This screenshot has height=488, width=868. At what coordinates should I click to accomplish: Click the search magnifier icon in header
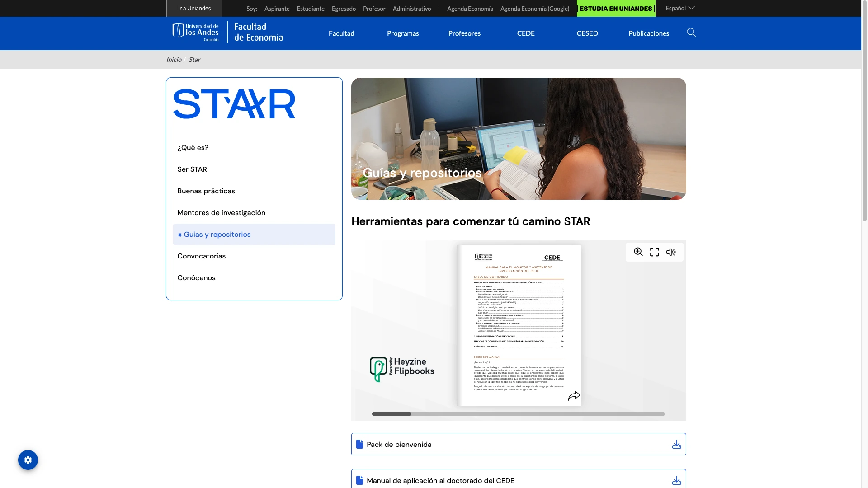coord(691,33)
